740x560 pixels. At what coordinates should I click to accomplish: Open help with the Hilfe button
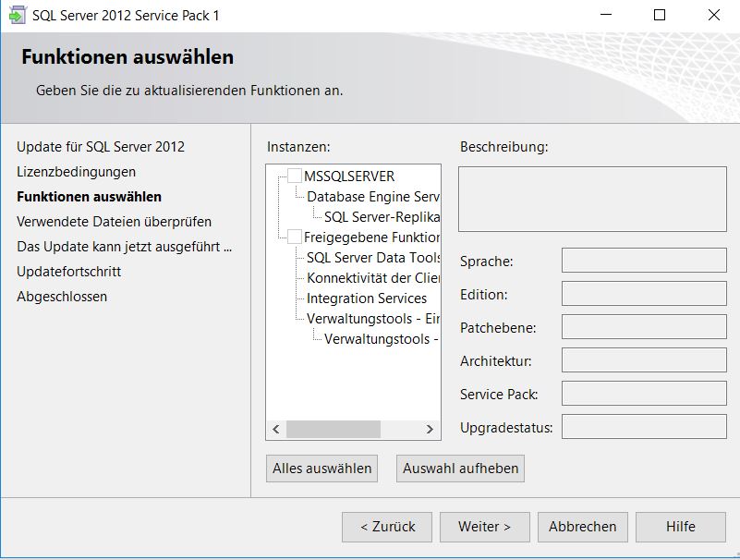click(x=681, y=527)
